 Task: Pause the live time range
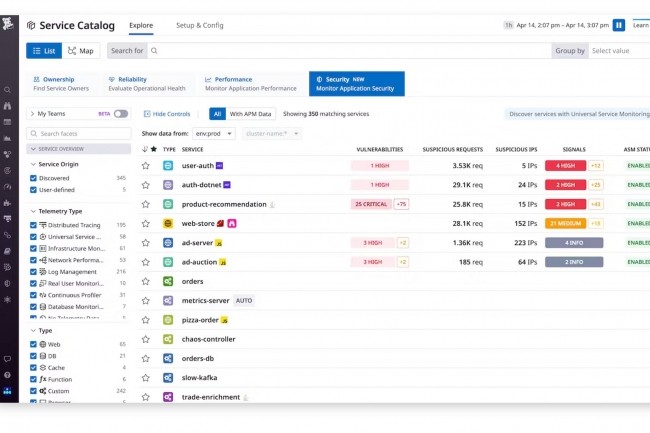click(618, 25)
